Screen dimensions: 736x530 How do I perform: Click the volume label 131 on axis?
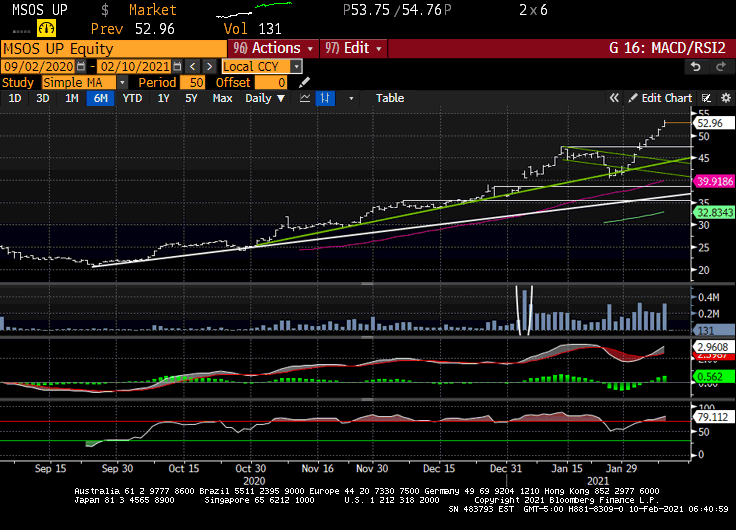click(x=713, y=330)
